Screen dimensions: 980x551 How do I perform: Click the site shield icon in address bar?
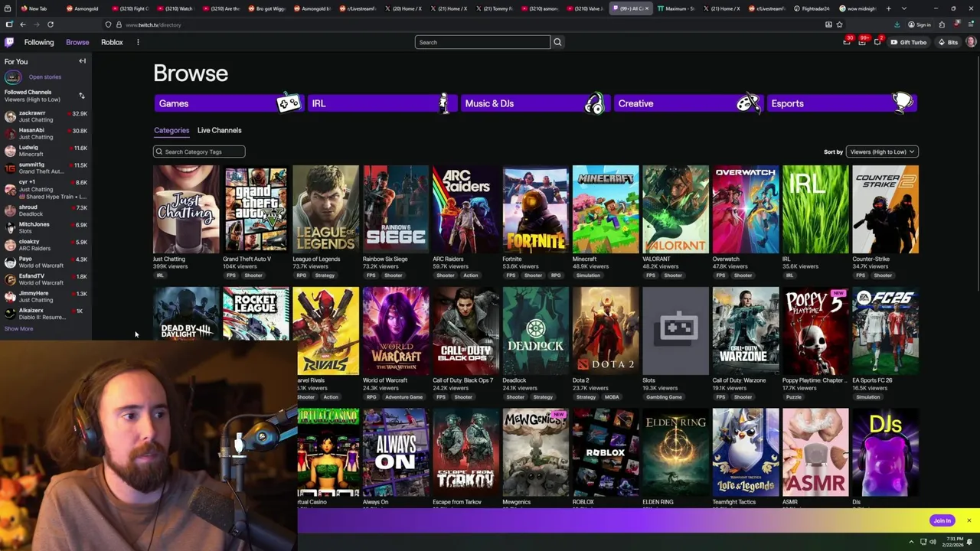click(x=108, y=24)
